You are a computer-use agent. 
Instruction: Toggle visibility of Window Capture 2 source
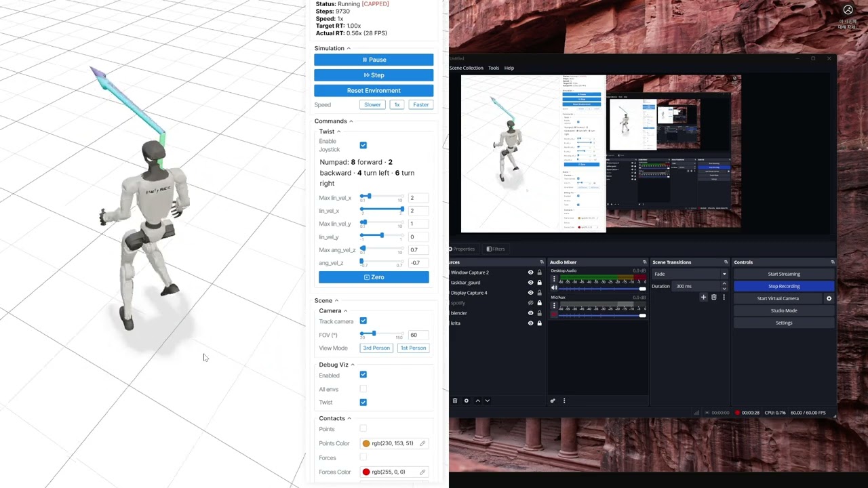[530, 272]
